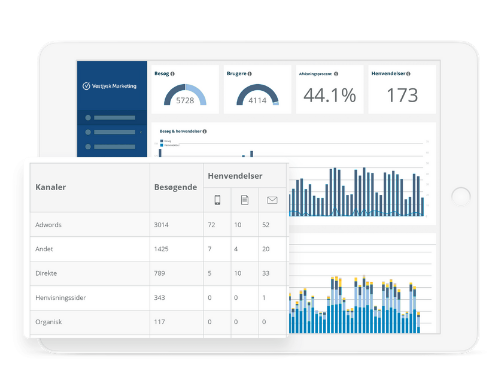This screenshot has height=380, width=495.
Task: Click Besøg legend color swatch in chart
Action: 162,141
